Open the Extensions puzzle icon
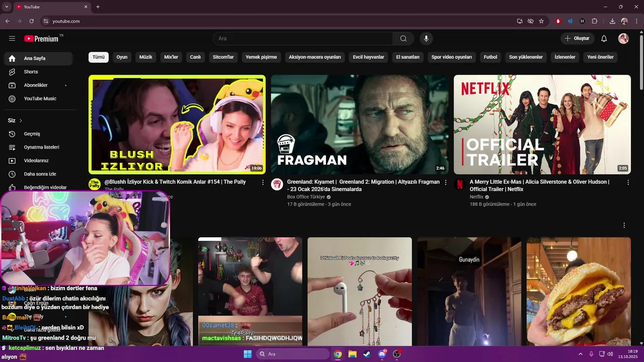Image resolution: width=644 pixels, height=362 pixels. pyautogui.click(x=595, y=21)
